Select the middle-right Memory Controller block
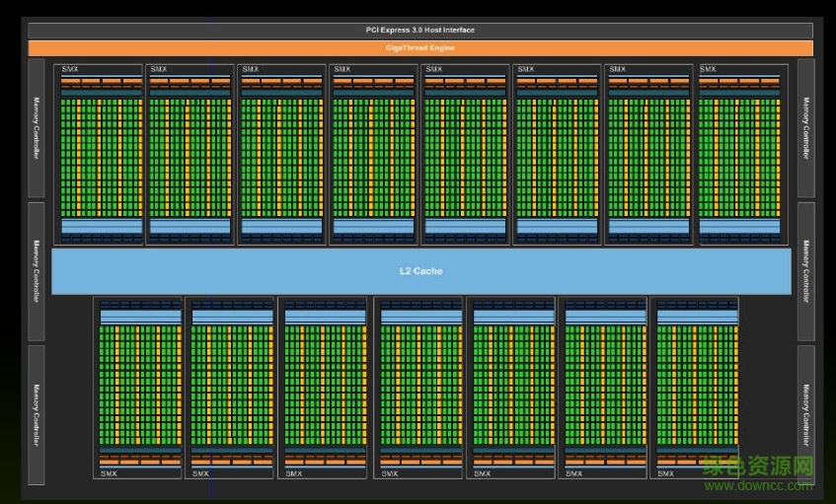836x504 pixels. tap(805, 270)
